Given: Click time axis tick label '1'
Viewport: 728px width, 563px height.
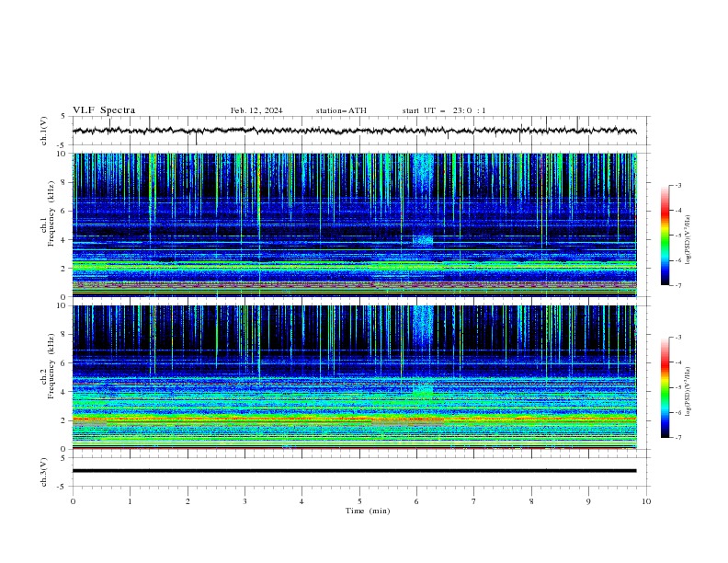Looking at the screenshot, I should tap(130, 501).
